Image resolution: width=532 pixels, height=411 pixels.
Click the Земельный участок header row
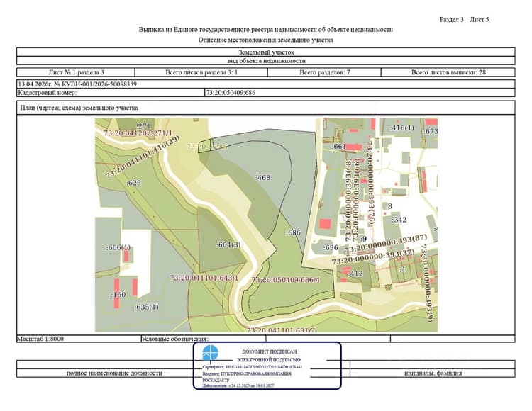266,52
